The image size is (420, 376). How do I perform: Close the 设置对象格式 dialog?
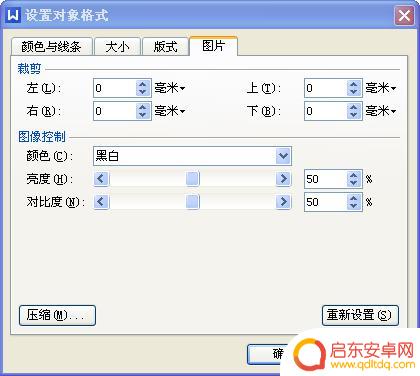point(404,15)
